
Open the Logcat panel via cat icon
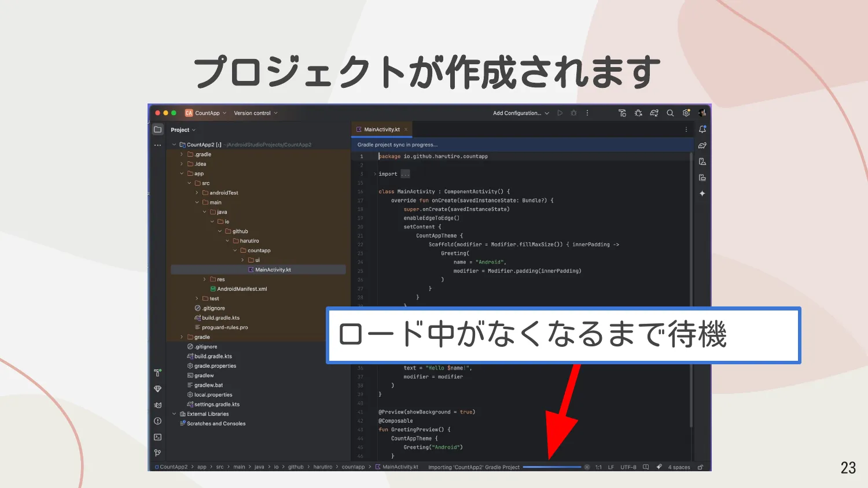pos(157,405)
